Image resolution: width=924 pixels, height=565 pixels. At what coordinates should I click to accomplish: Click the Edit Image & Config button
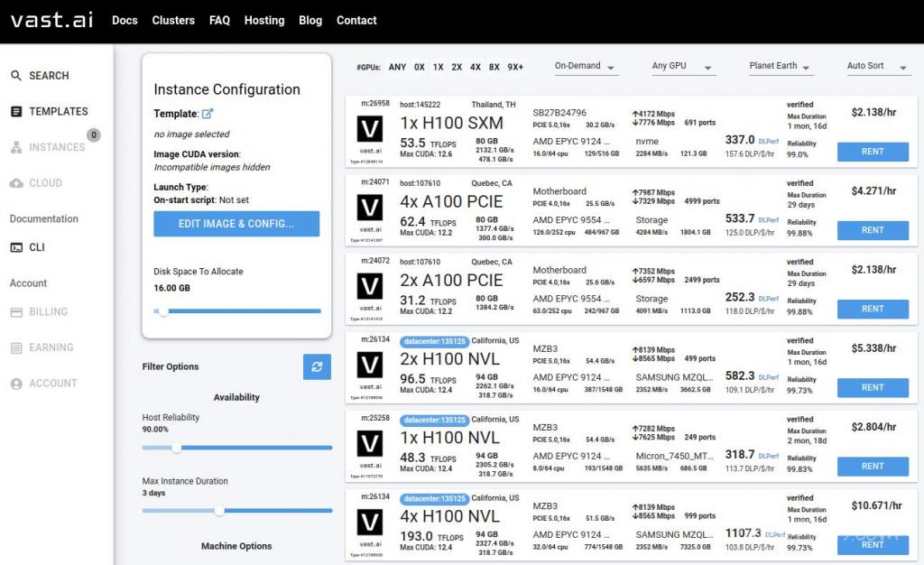236,224
